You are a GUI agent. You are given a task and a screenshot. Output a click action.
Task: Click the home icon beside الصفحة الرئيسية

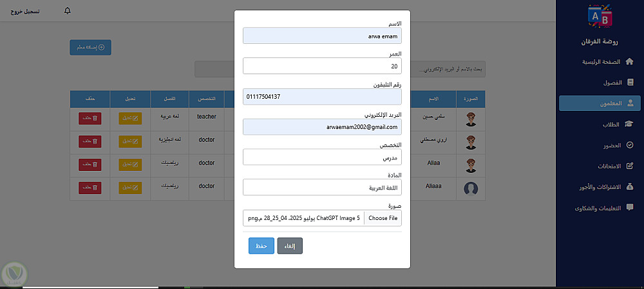point(630,62)
